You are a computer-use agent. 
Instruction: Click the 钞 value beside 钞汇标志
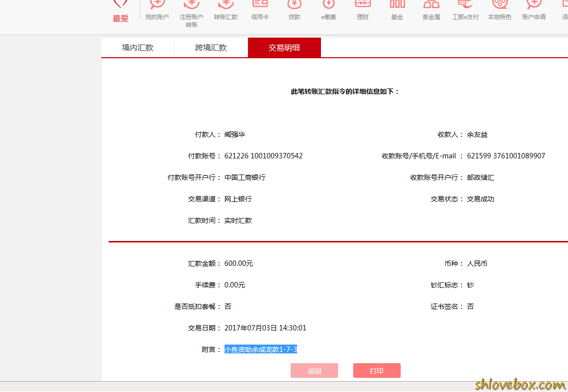coord(470,285)
